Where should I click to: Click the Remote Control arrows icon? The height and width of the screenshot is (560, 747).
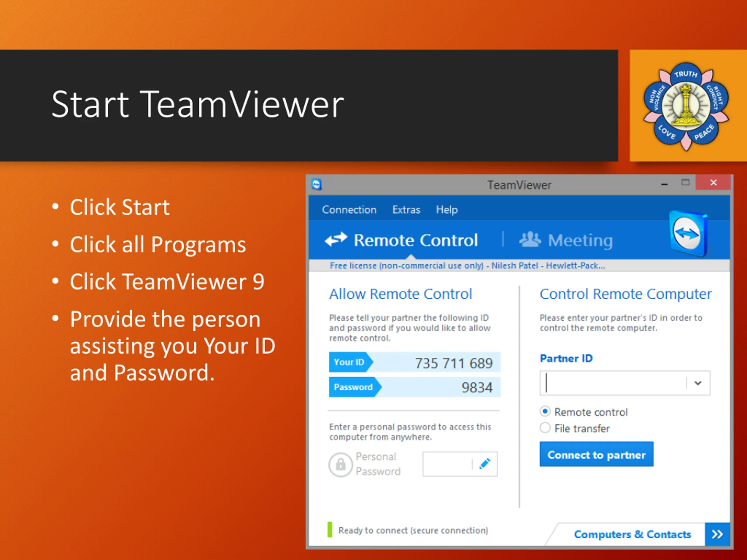tap(336, 239)
